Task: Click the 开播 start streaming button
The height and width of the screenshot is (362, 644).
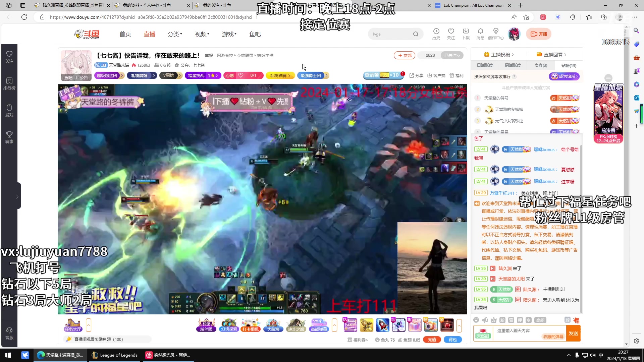Action: click(x=539, y=34)
